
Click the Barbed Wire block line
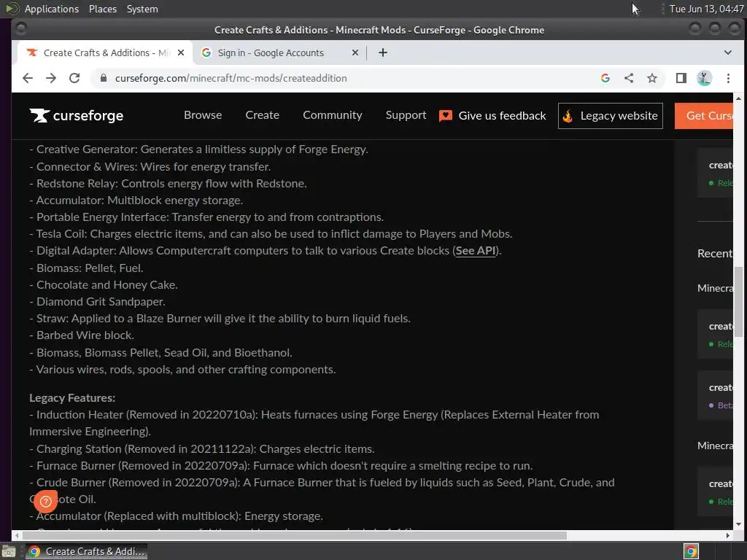pos(82,335)
